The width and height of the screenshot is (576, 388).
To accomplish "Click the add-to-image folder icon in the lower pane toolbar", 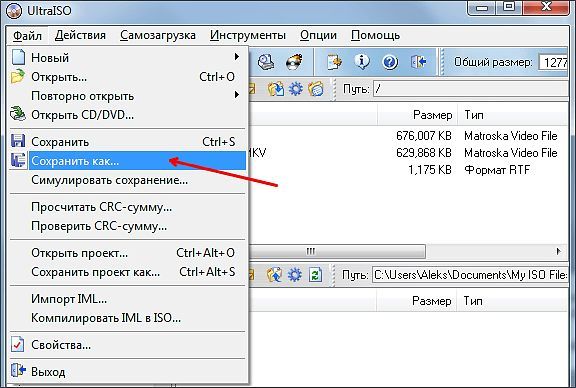I will [274, 275].
